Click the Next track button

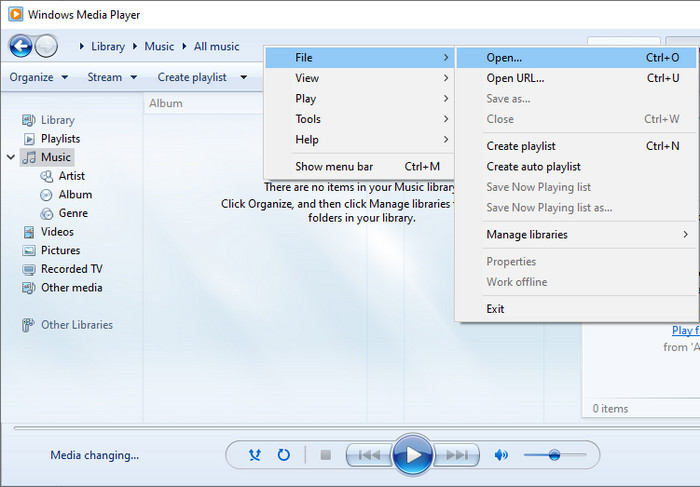[x=457, y=455]
